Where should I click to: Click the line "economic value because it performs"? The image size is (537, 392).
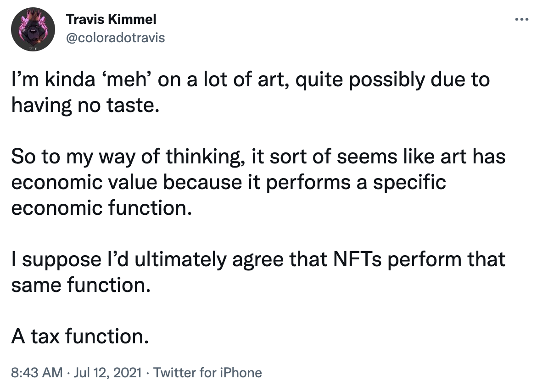point(229,182)
